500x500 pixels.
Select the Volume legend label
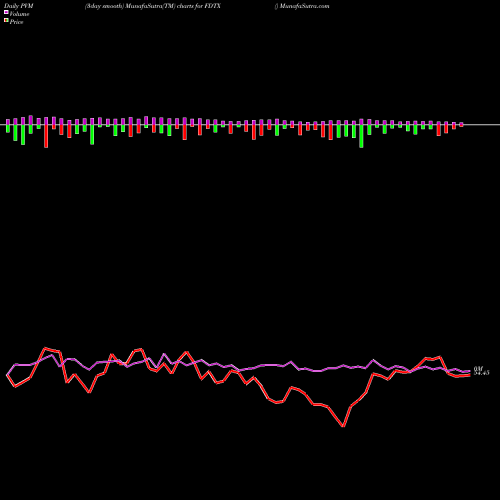pos(19,14)
